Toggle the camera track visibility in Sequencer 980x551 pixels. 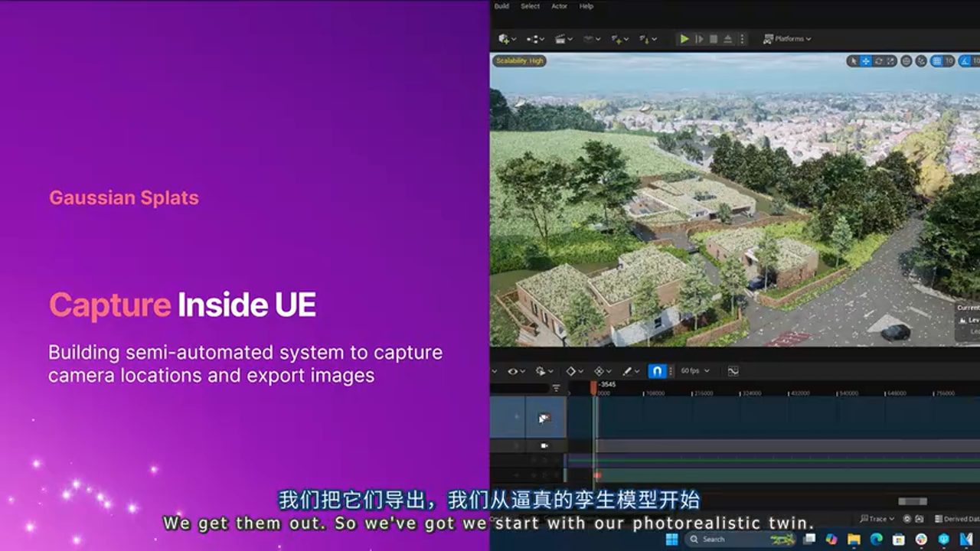tap(544, 445)
